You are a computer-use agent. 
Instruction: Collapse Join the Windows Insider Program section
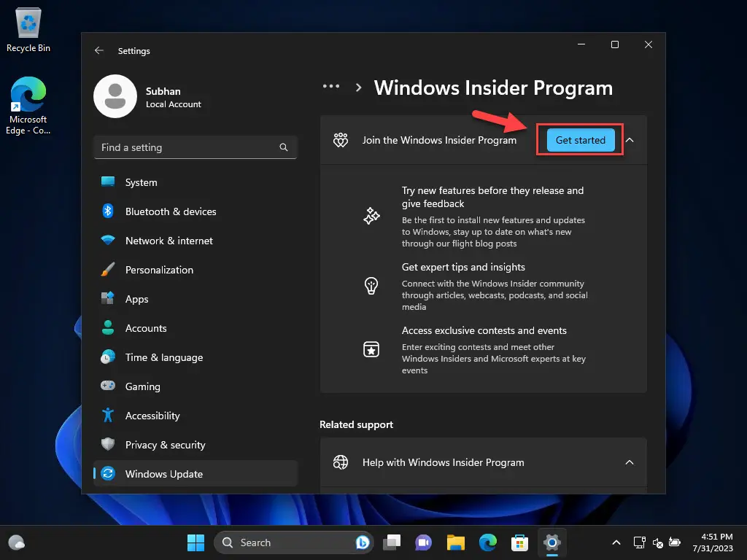(x=630, y=140)
